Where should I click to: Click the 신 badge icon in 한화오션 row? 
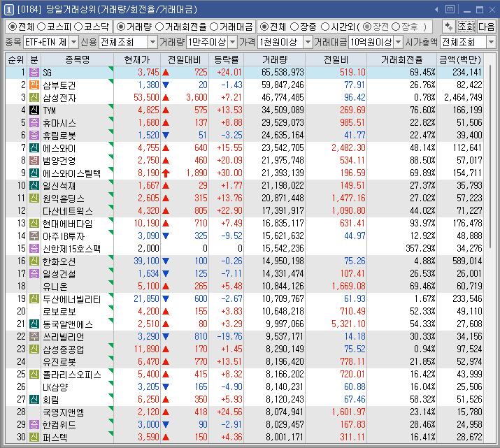(34, 261)
